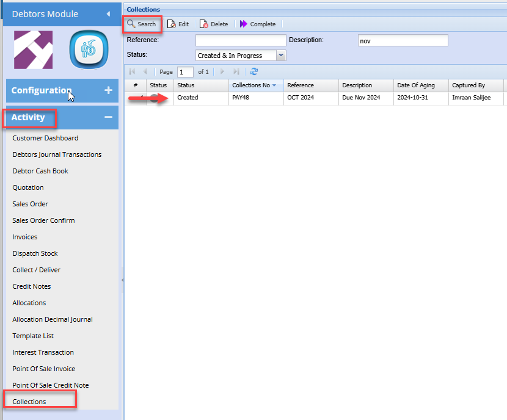Click the Complete double-arrow icon
This screenshot has height=420, width=507.
pyautogui.click(x=244, y=24)
